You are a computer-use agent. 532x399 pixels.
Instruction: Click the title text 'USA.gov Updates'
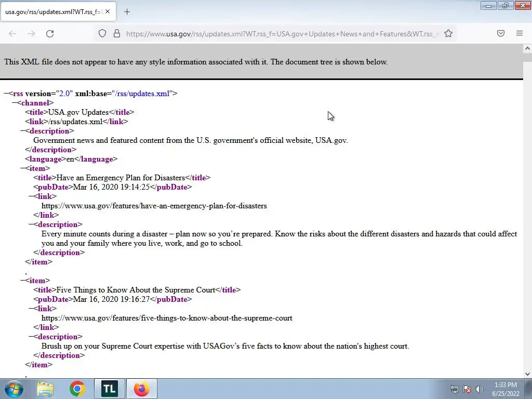pyautogui.click(x=78, y=112)
